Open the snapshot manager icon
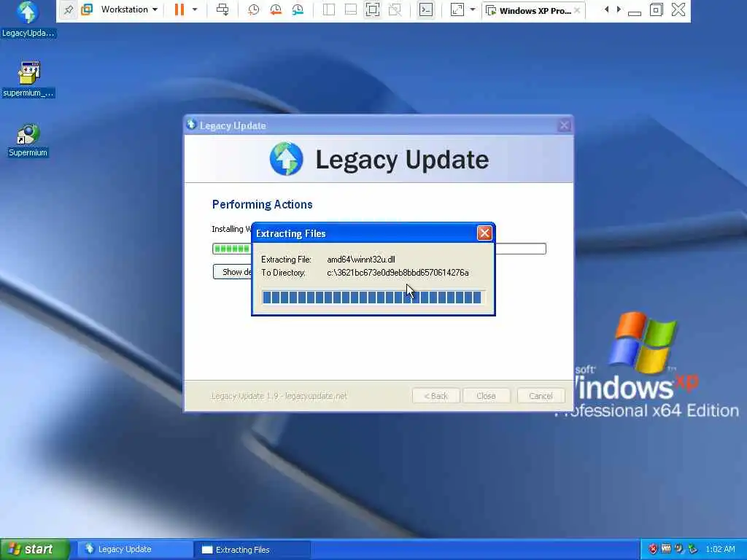Image resolution: width=747 pixels, height=560 pixels. 298,9
